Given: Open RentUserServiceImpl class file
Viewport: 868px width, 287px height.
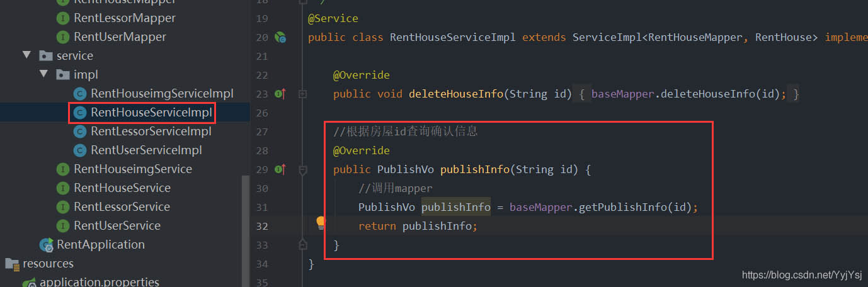Looking at the screenshot, I should point(146,150).
